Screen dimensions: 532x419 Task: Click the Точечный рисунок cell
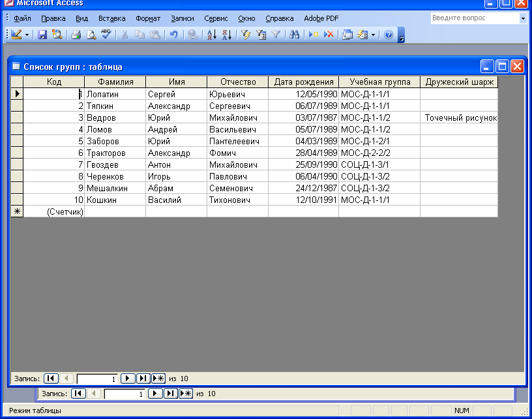pos(459,118)
